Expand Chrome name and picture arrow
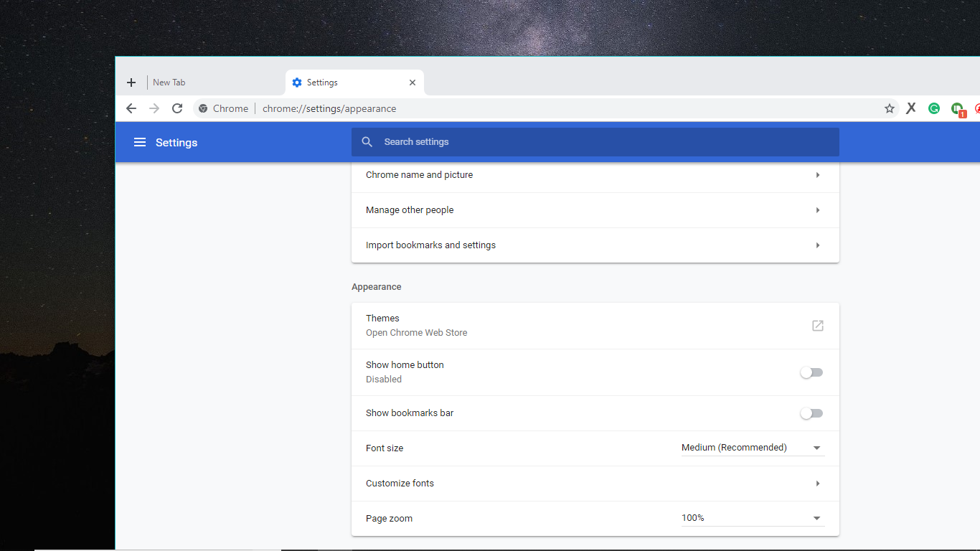Image resolution: width=980 pixels, height=551 pixels. 818,175
